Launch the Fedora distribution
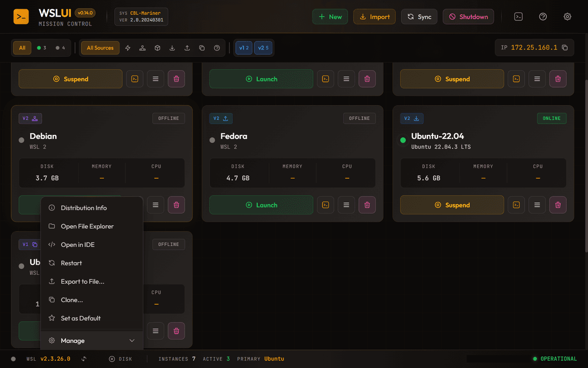The image size is (588, 368). (x=261, y=205)
